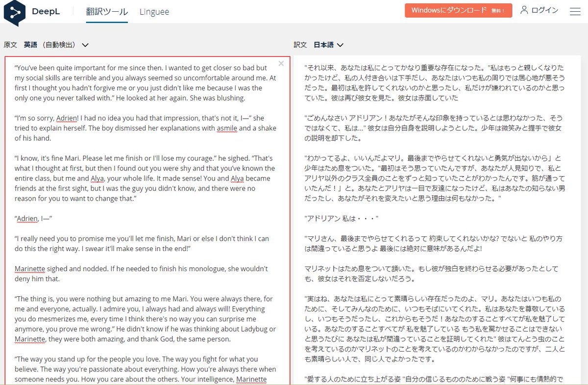Click the DeepL brand name text
This screenshot has width=588, height=385.
46,12
